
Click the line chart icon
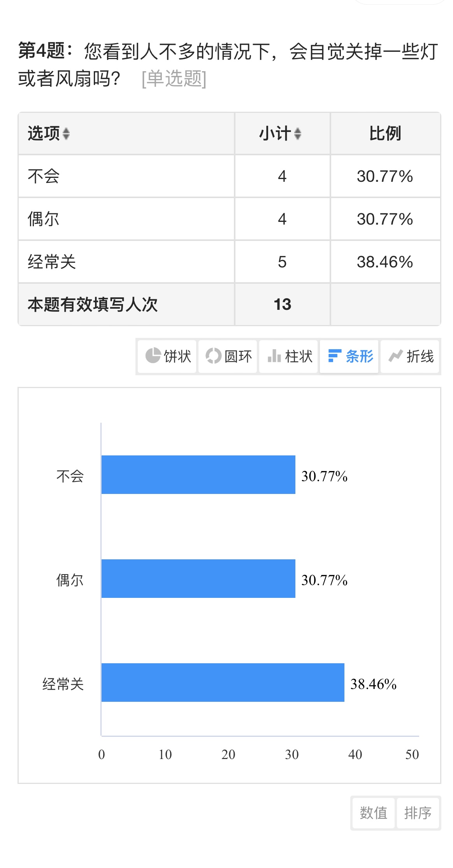395,356
